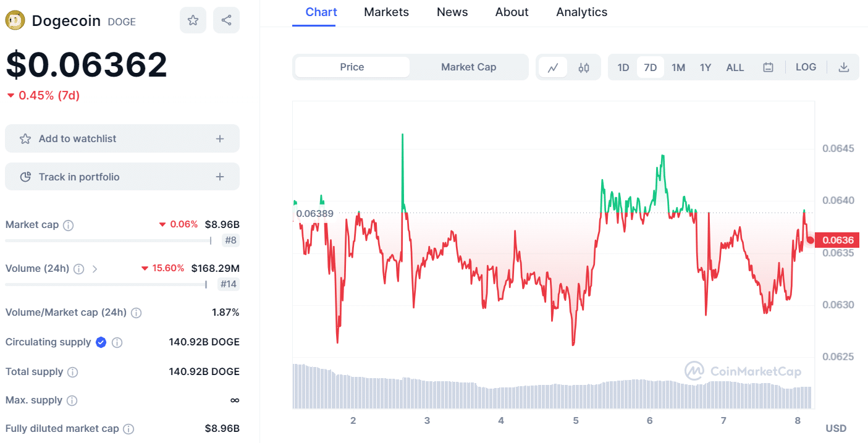Viewport: 868px width, 443px height.
Task: Click the verified circulating supply badge
Action: [101, 342]
